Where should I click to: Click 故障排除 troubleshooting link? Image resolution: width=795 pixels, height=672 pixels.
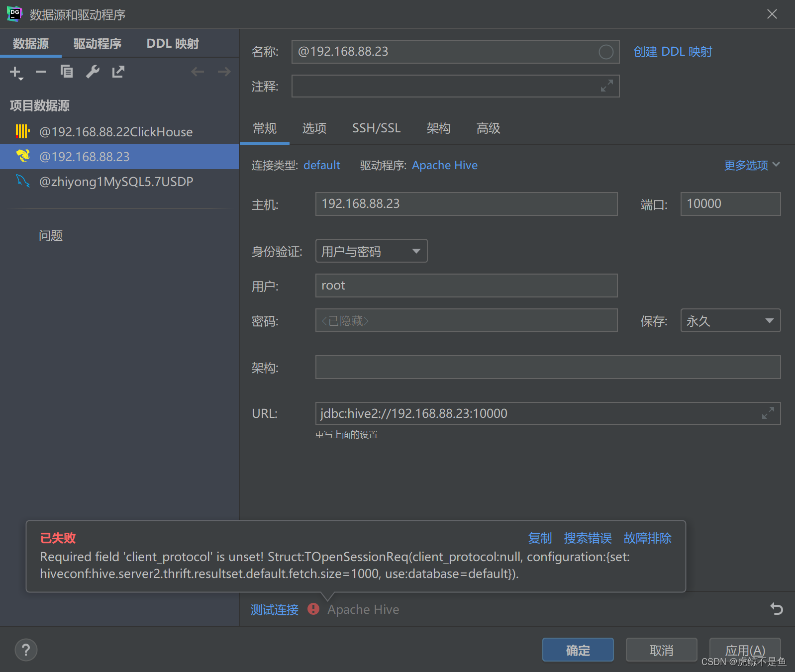click(647, 538)
